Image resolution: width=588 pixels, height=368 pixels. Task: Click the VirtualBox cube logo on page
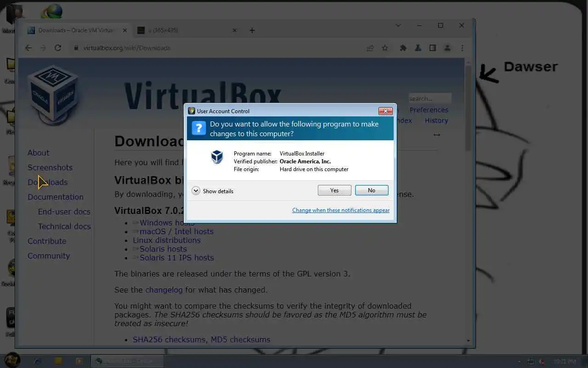pyautogui.click(x=53, y=94)
